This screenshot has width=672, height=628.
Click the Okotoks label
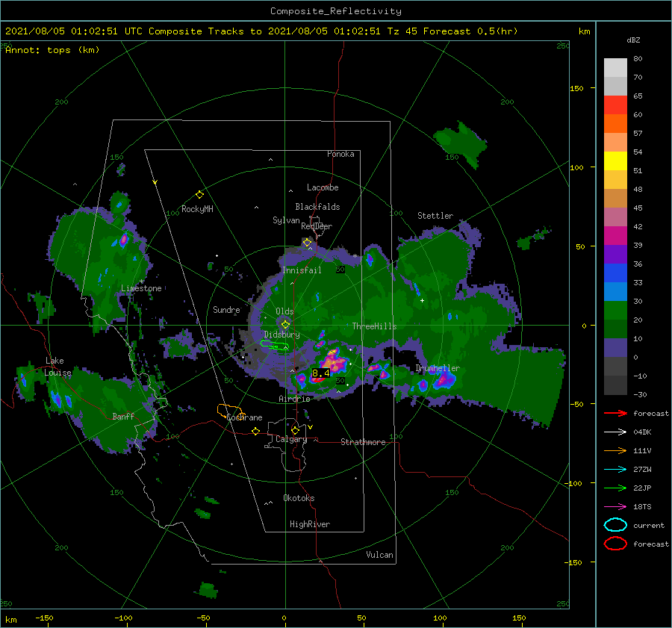(299, 498)
